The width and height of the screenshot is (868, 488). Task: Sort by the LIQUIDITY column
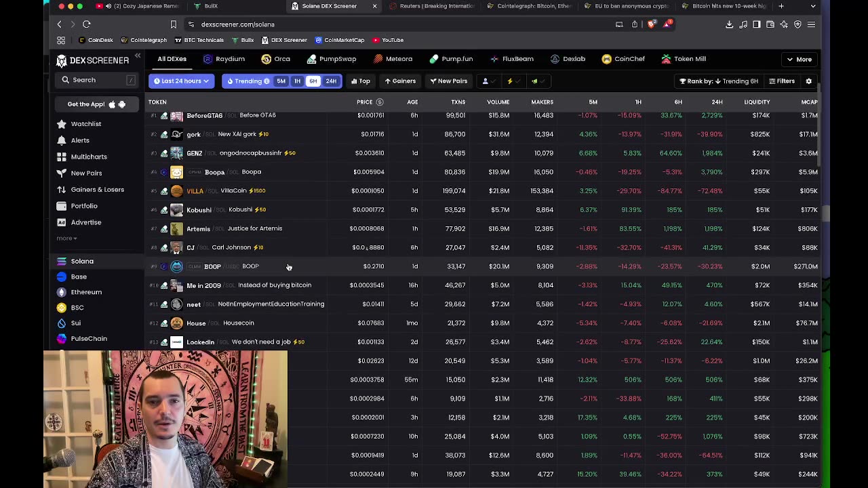point(757,102)
